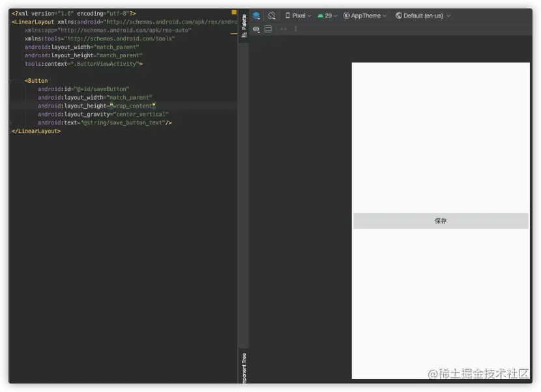Select the 保存 button in the preview
541x392 pixels.
click(441, 221)
